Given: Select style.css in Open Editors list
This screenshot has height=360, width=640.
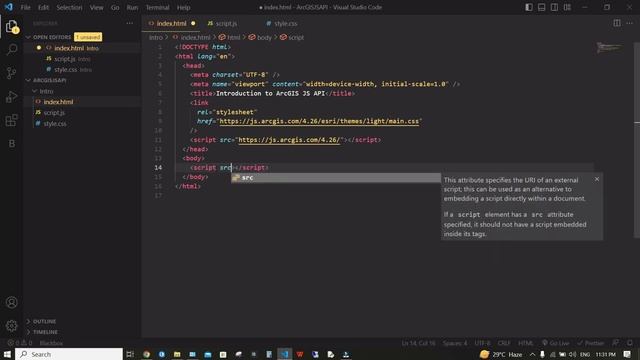Looking at the screenshot, I should [x=82, y=70].
